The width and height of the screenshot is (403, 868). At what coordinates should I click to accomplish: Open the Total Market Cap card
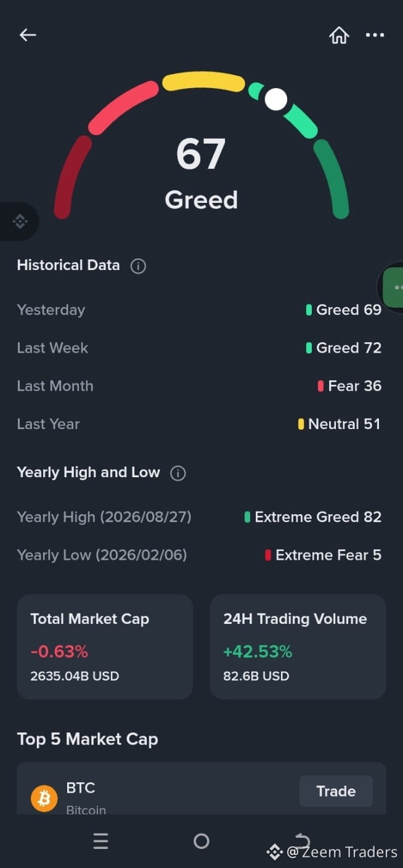tap(105, 647)
